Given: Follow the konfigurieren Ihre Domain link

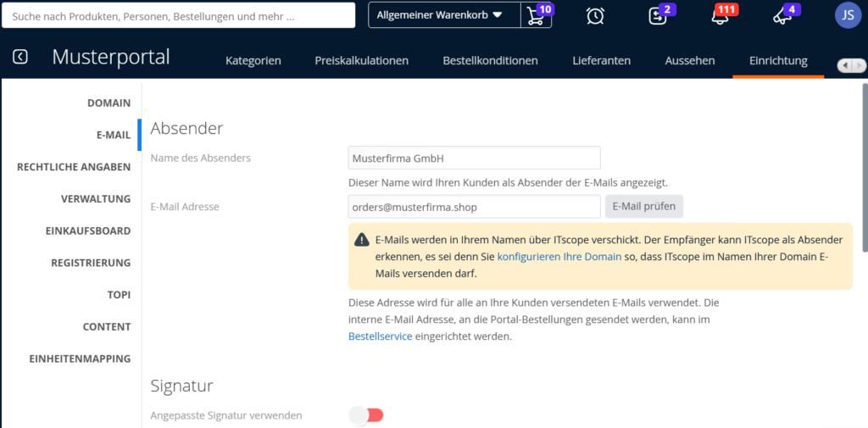Looking at the screenshot, I should click(x=551, y=256).
